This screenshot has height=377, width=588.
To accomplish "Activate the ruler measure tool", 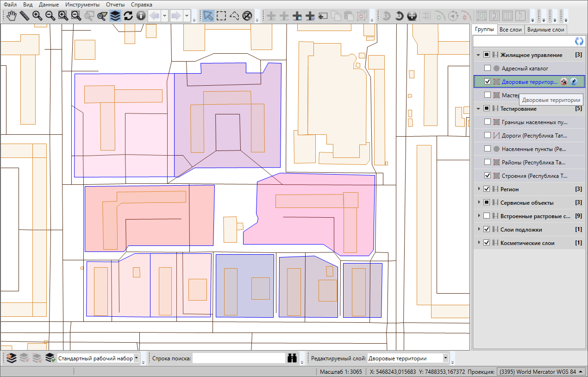I will click(x=24, y=16).
